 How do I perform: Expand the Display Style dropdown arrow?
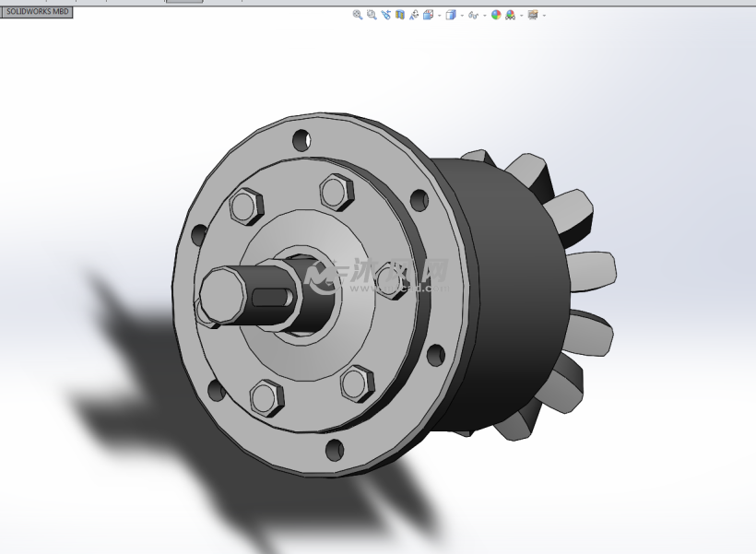pyautogui.click(x=461, y=16)
